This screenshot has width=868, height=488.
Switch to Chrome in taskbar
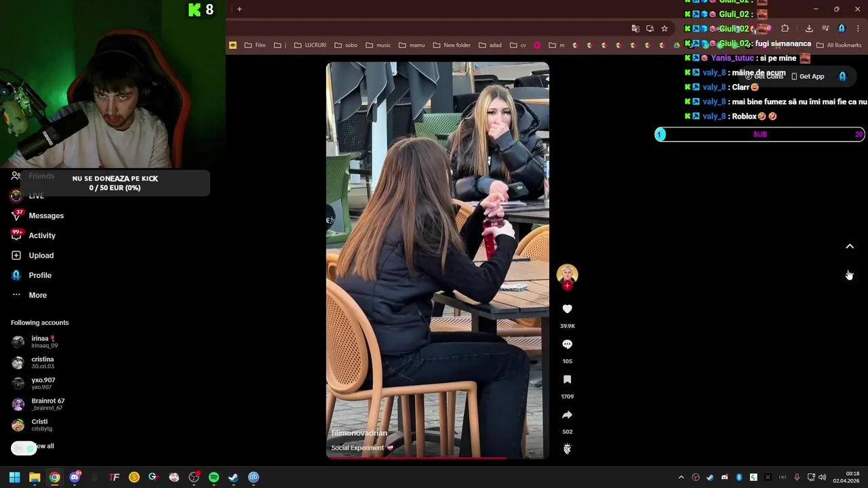54,477
